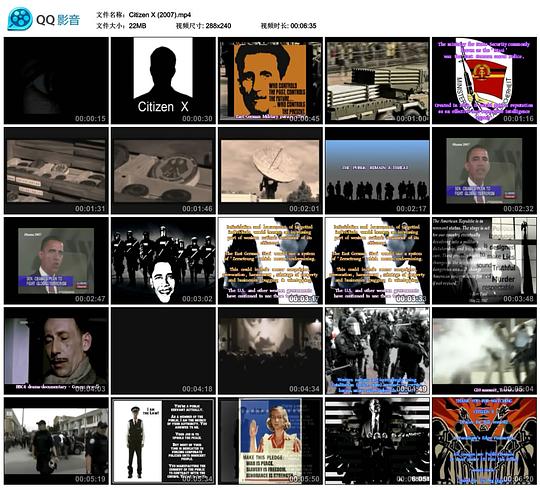Select the blank black frame at 00:04:18

pos(163,351)
